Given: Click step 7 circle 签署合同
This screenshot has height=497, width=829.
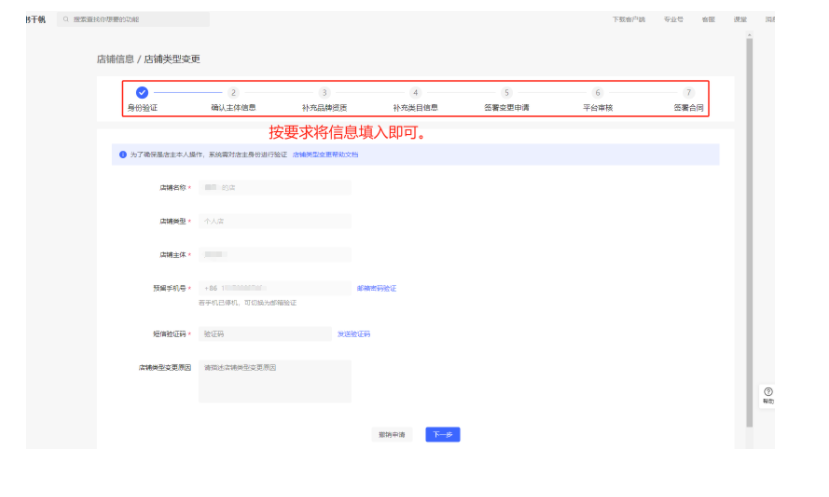Looking at the screenshot, I should coord(688,92).
